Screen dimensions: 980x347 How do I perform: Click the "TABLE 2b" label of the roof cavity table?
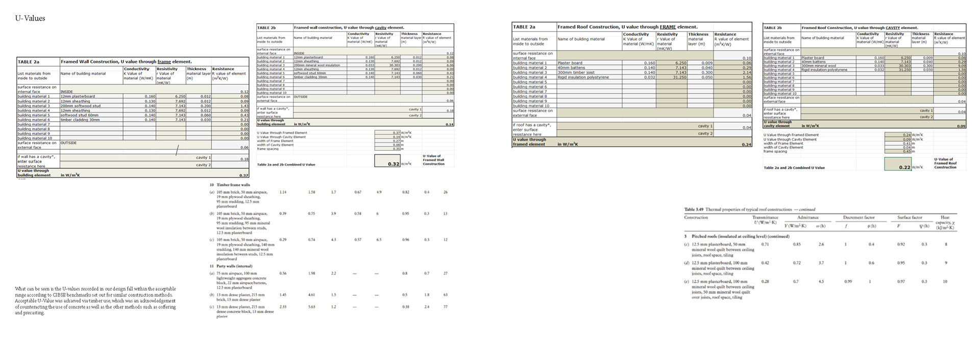point(772,28)
